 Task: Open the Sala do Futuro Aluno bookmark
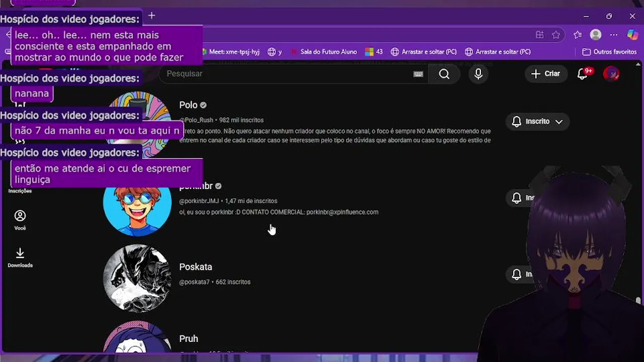[324, 52]
